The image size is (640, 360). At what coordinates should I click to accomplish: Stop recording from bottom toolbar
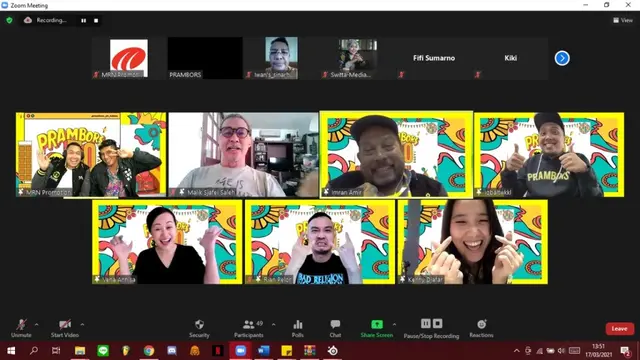tap(438, 323)
